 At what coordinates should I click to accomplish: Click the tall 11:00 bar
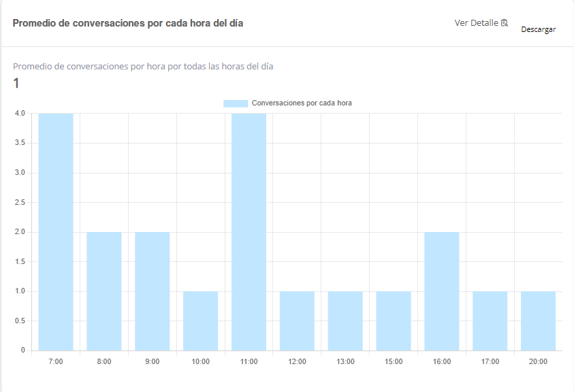click(249, 231)
